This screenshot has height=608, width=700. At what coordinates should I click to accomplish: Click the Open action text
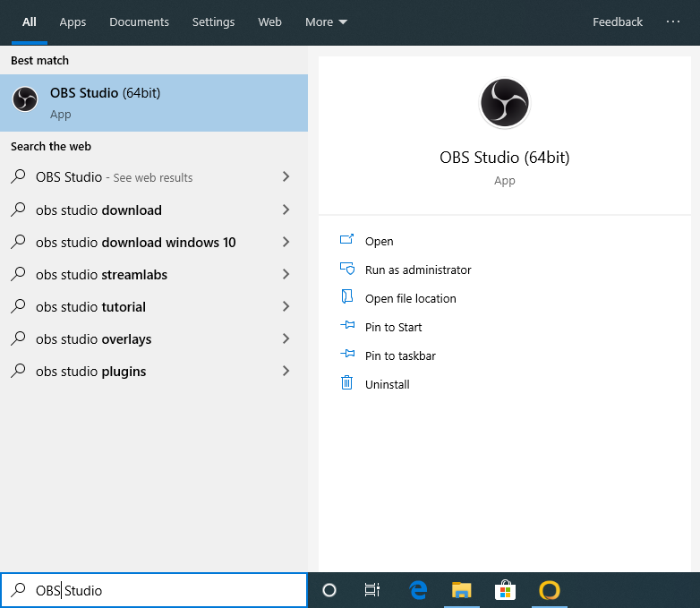(x=379, y=241)
